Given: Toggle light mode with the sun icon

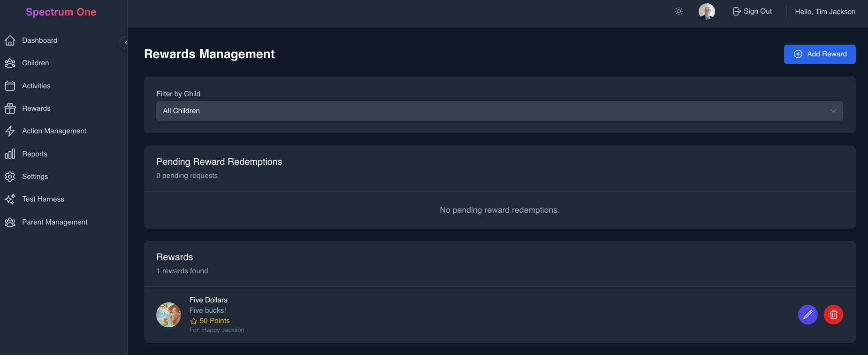Looking at the screenshot, I should pyautogui.click(x=679, y=11).
